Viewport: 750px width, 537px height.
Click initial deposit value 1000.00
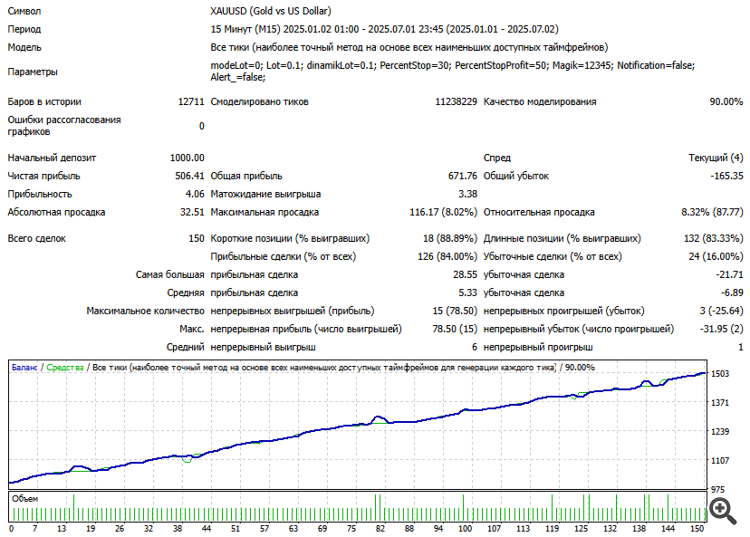point(187,158)
